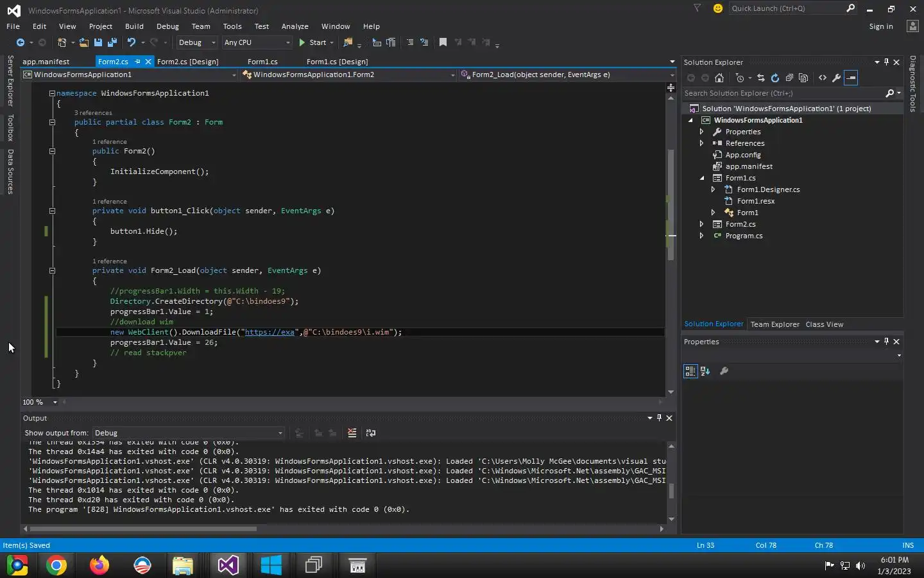Toggle Preview Selected Items in Solution Explorer
This screenshot has width=924, height=578.
(x=851, y=78)
